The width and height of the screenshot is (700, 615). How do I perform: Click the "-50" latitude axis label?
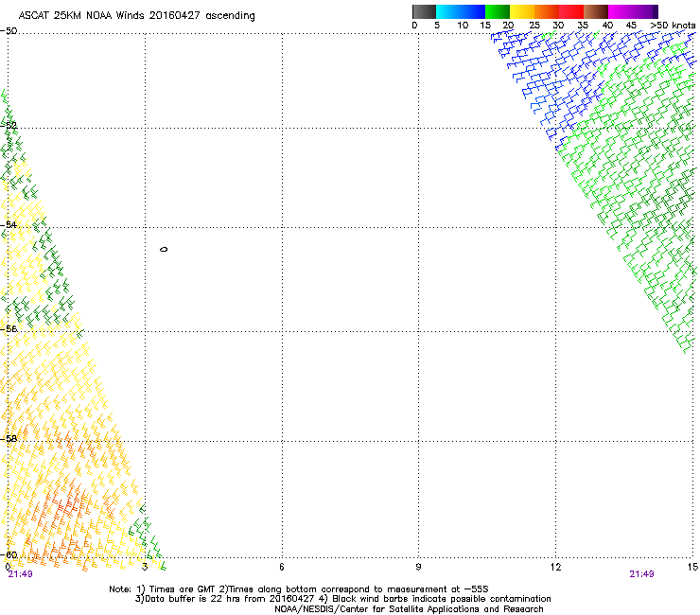(x=9, y=31)
